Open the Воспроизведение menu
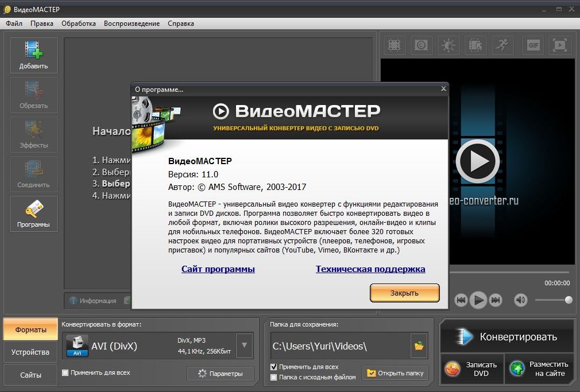 coord(132,24)
